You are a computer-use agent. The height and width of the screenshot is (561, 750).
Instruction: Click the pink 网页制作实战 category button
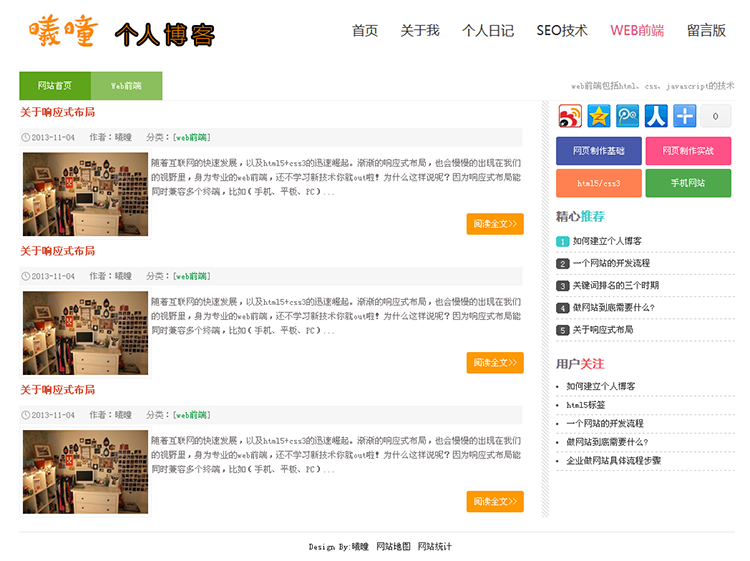(x=688, y=151)
